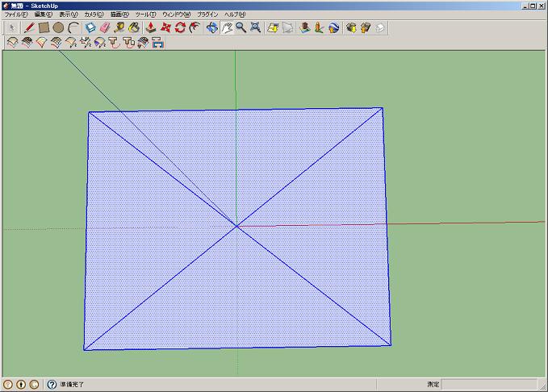
Task: Click the 測定 measurements input box
Action: (x=490, y=385)
